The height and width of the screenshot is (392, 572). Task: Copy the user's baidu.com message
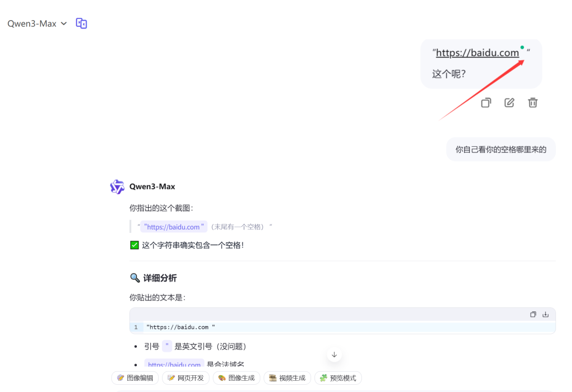(x=486, y=103)
